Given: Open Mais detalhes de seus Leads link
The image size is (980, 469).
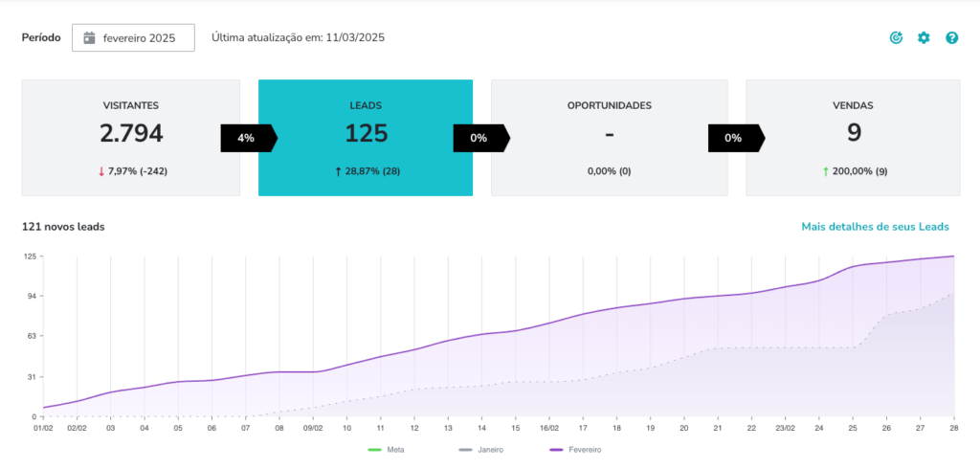Looking at the screenshot, I should [x=875, y=227].
